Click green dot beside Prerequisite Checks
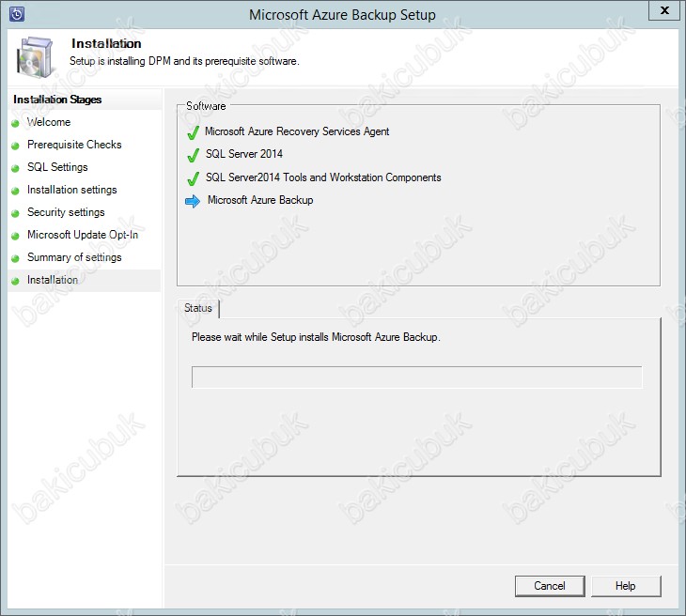The image size is (686, 616). click(15, 146)
